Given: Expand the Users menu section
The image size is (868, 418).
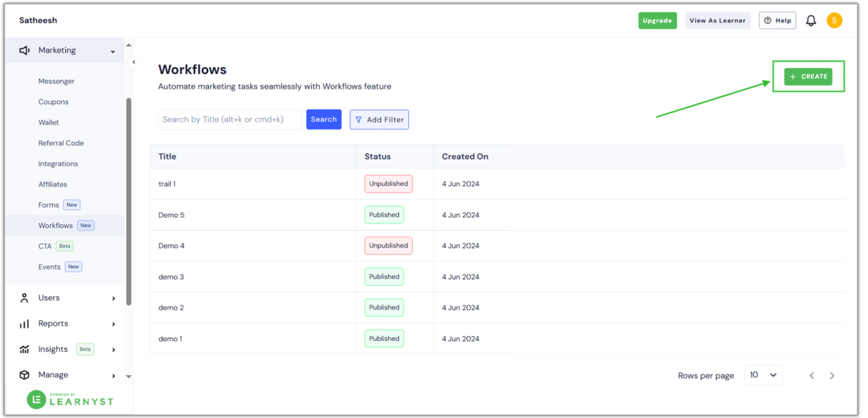Looking at the screenshot, I should point(114,299).
